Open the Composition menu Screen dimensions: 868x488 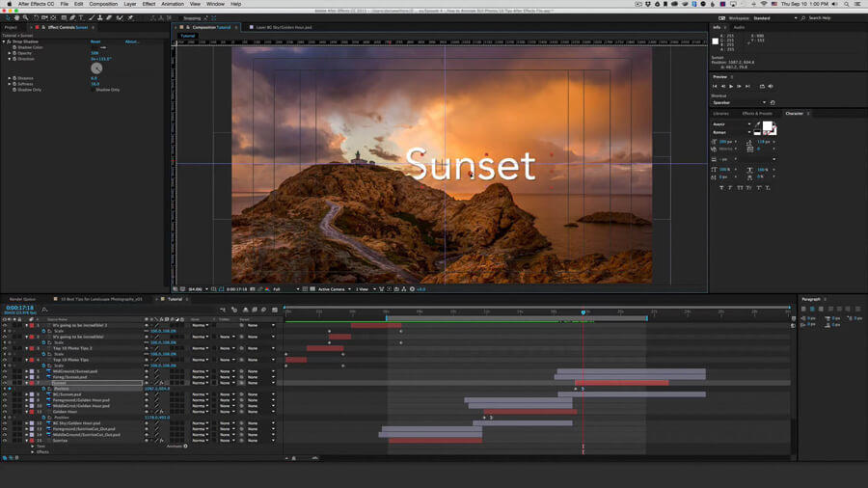click(102, 4)
